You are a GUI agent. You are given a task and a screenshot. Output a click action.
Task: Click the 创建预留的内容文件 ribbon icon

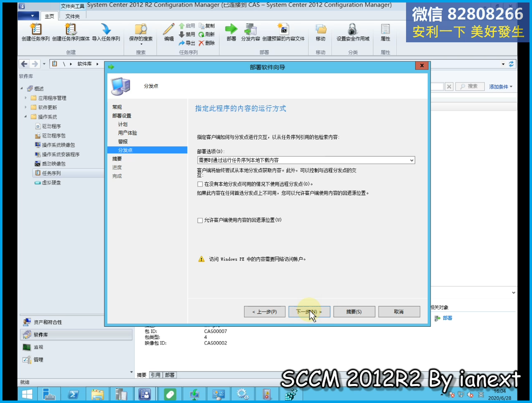[x=283, y=29]
